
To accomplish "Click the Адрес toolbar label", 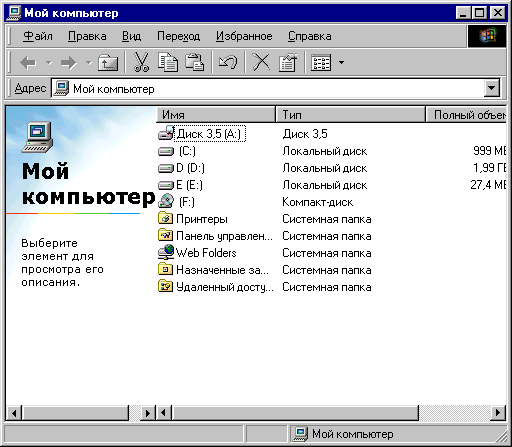I will pos(30,88).
